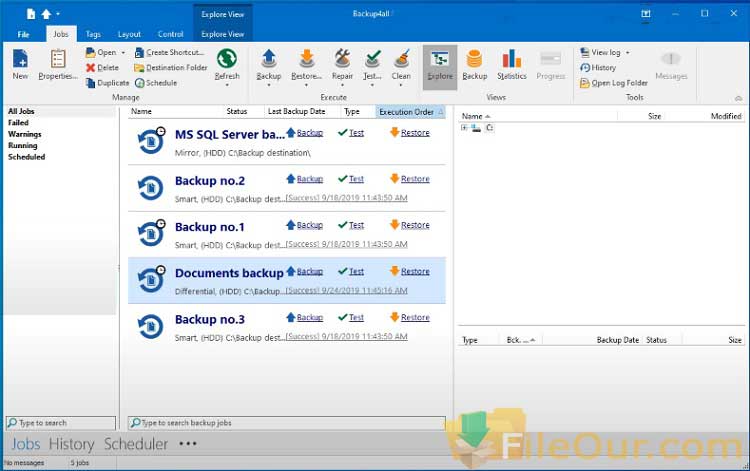This screenshot has height=471, width=750.
Task: Sort the jobs by Status column header
Action: click(237, 111)
